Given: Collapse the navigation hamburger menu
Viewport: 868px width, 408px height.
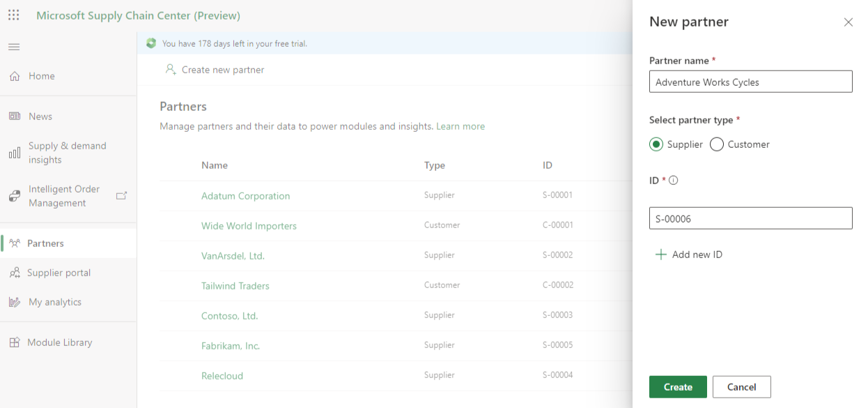Looking at the screenshot, I should (14, 47).
